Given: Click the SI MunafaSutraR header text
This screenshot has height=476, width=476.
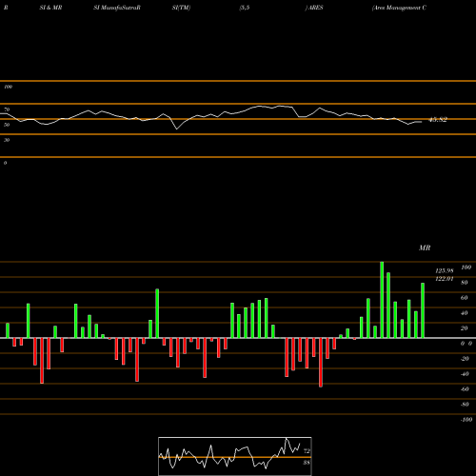Looking at the screenshot, I should (117, 8).
